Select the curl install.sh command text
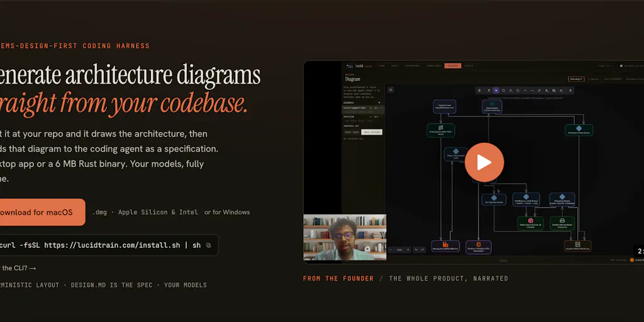644x322 pixels. click(x=100, y=245)
